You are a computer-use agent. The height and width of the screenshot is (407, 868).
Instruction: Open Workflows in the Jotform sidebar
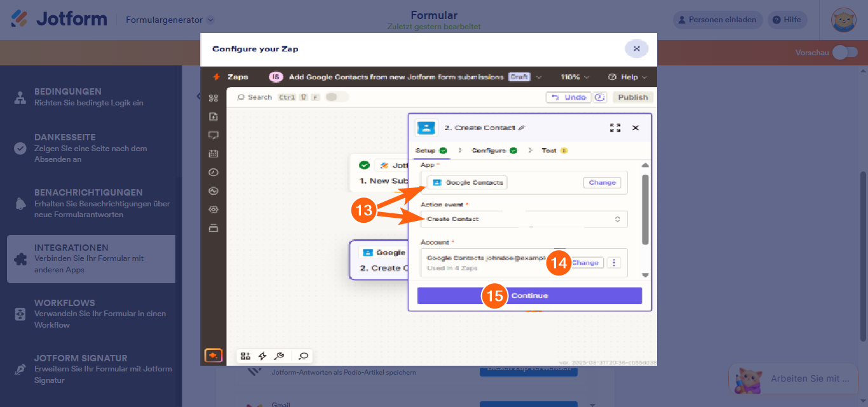click(x=90, y=314)
